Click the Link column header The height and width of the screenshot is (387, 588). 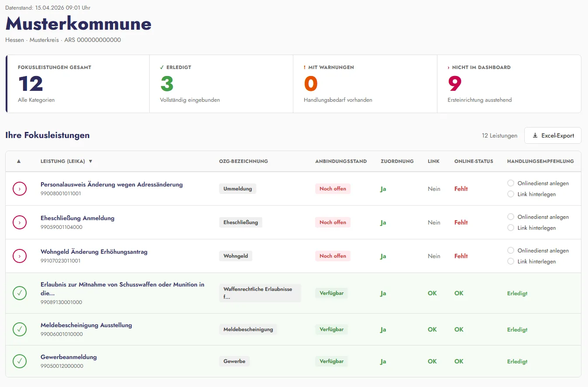point(433,161)
